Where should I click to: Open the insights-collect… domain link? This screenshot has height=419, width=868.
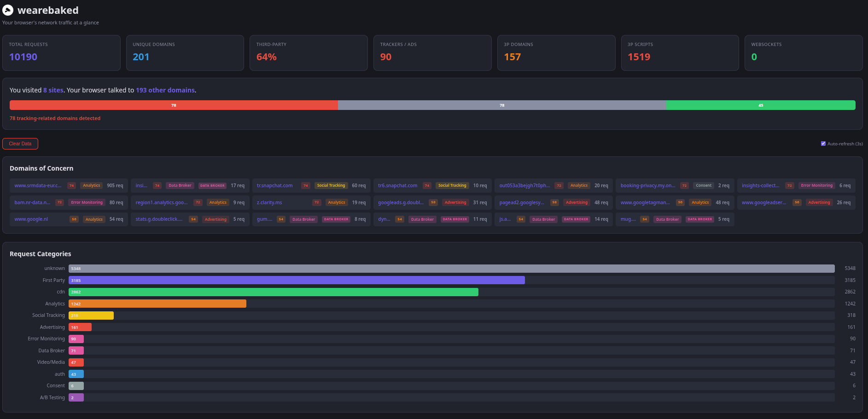tap(760, 186)
